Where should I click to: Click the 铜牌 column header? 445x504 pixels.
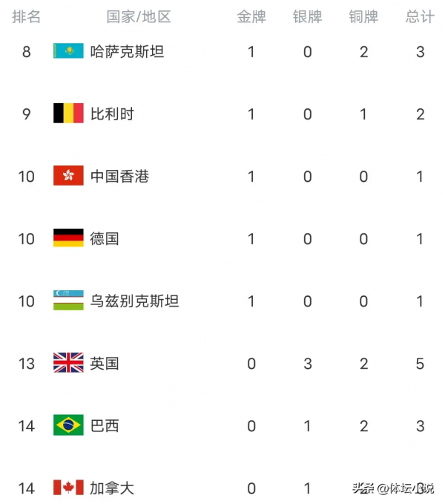pos(363,16)
